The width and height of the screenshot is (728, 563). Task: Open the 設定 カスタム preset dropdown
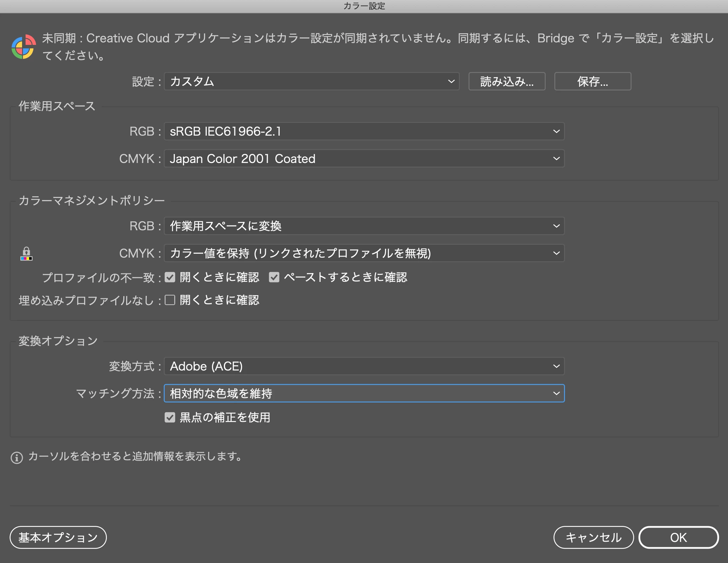pos(311,81)
